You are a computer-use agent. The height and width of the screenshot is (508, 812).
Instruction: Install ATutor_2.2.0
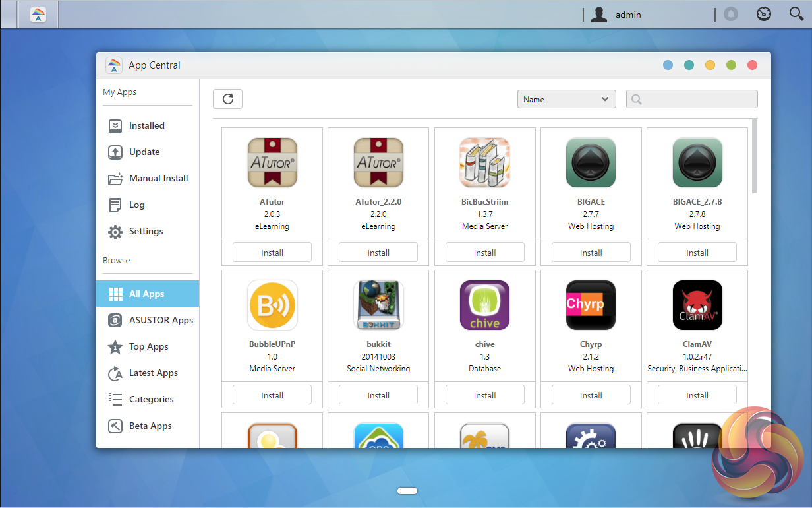click(x=378, y=253)
